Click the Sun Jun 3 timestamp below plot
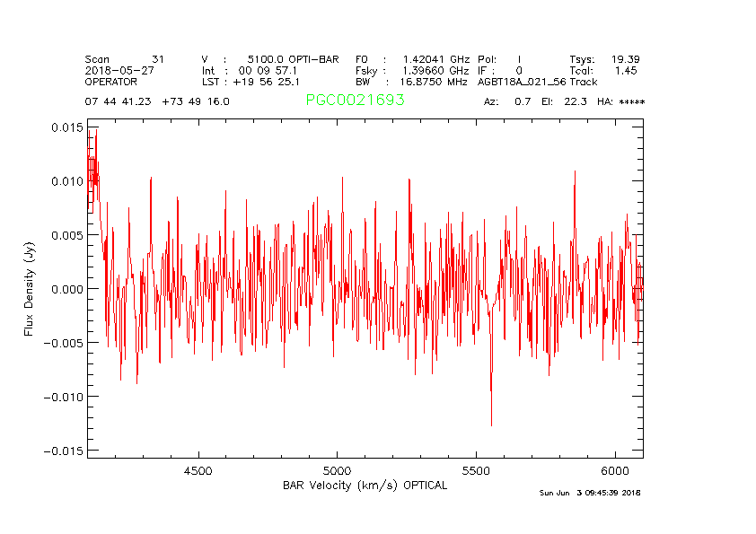The image size is (756, 534). click(x=590, y=493)
